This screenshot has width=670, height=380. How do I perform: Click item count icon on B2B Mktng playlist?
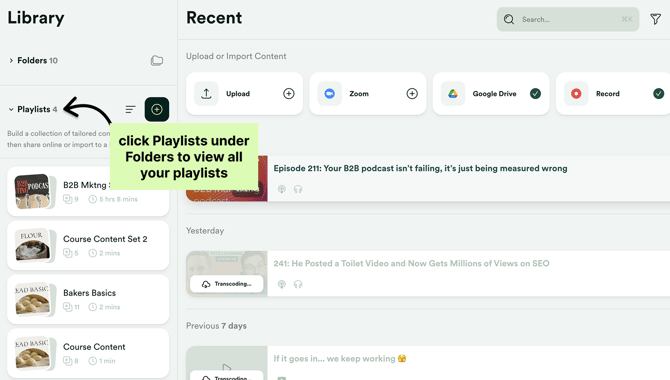[68, 199]
